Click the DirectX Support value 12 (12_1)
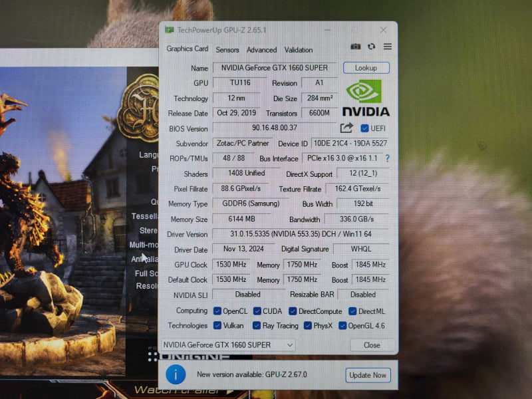This screenshot has width=532, height=399. coord(363,174)
